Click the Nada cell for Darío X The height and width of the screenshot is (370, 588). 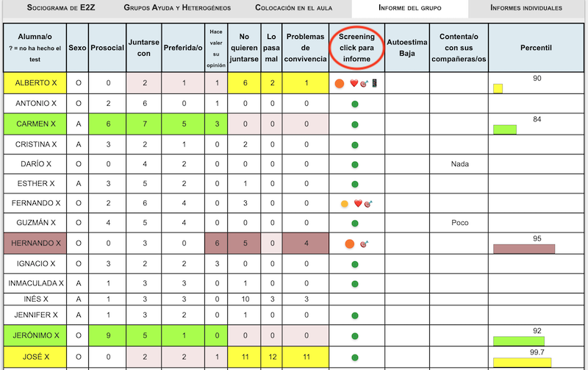[x=459, y=164]
